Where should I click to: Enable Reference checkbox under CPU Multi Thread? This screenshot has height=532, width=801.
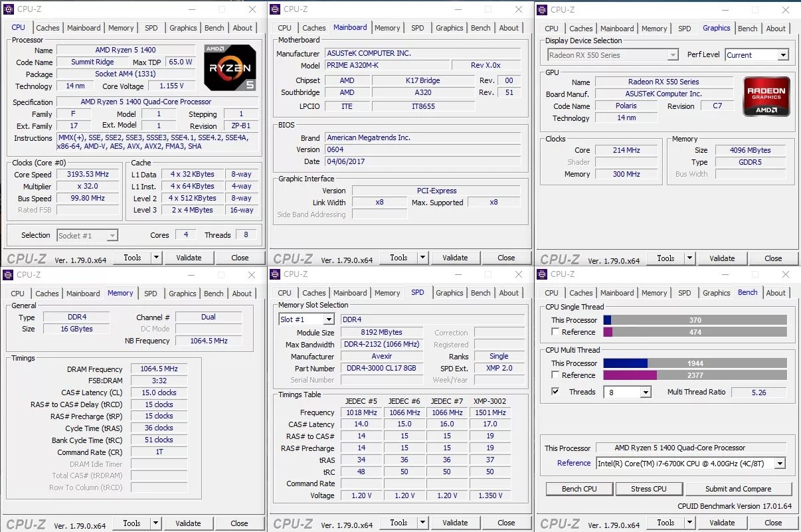(x=555, y=375)
